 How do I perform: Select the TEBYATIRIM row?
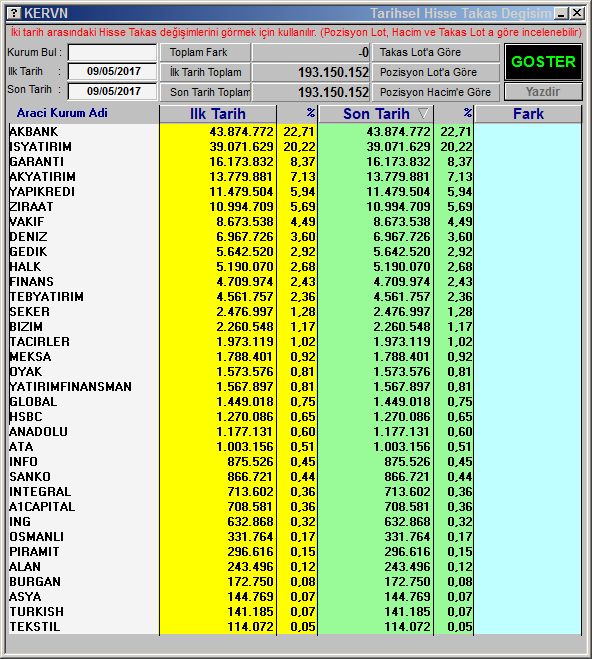coord(295,297)
